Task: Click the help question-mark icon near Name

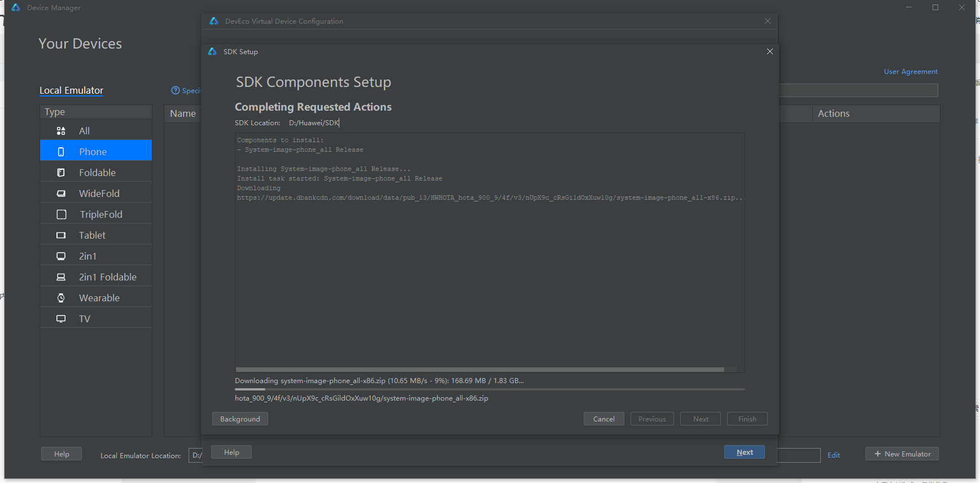Action: [176, 90]
